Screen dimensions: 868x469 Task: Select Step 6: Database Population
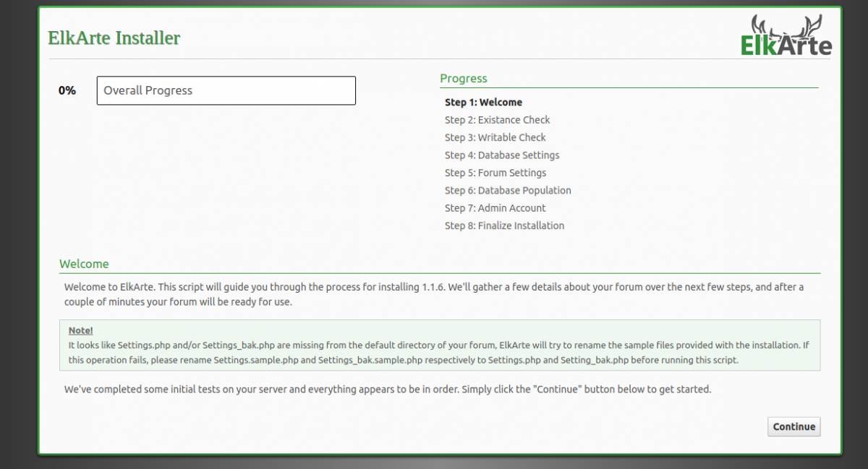(x=508, y=191)
